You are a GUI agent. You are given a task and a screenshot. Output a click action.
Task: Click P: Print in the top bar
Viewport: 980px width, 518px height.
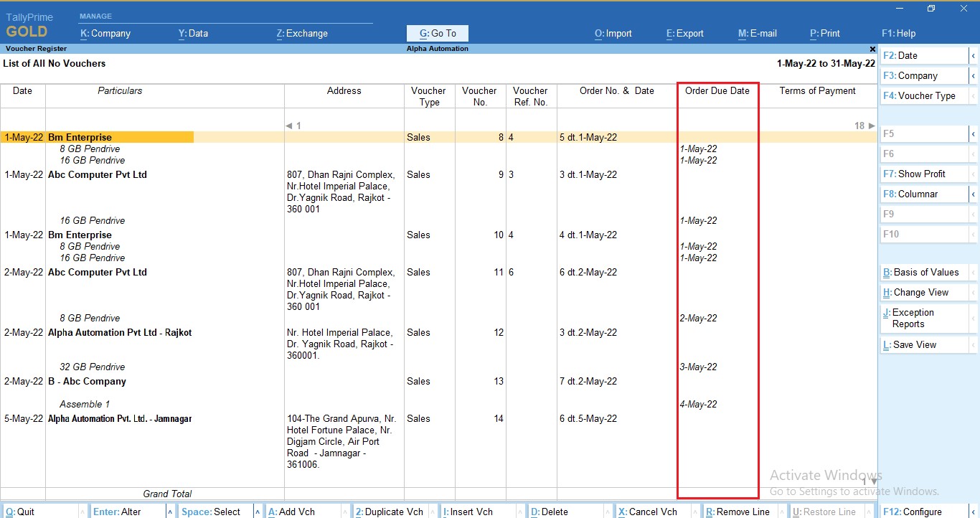[824, 33]
